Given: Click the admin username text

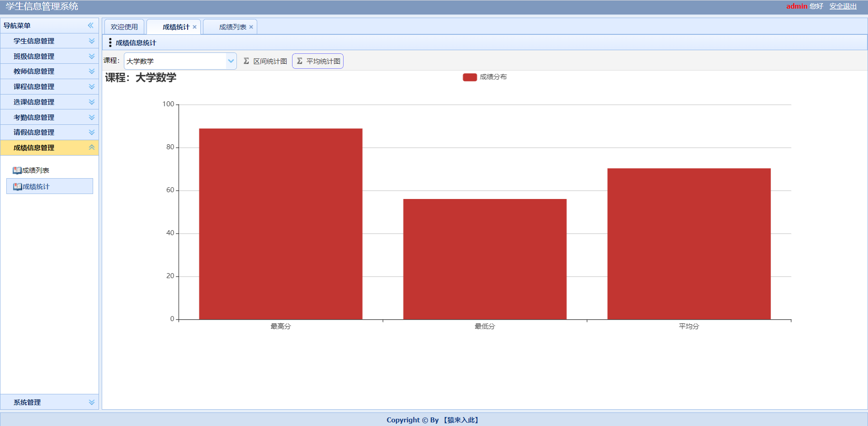Looking at the screenshot, I should (x=797, y=6).
